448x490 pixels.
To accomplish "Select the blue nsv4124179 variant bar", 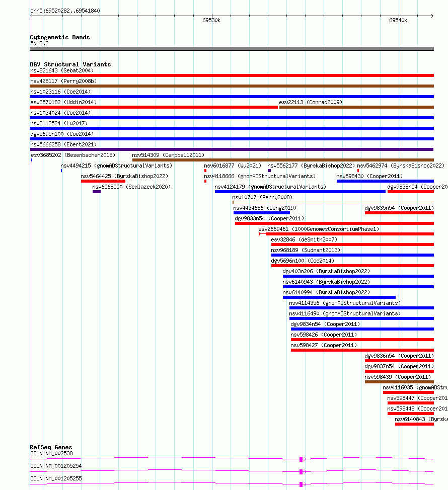I will 300,192.
